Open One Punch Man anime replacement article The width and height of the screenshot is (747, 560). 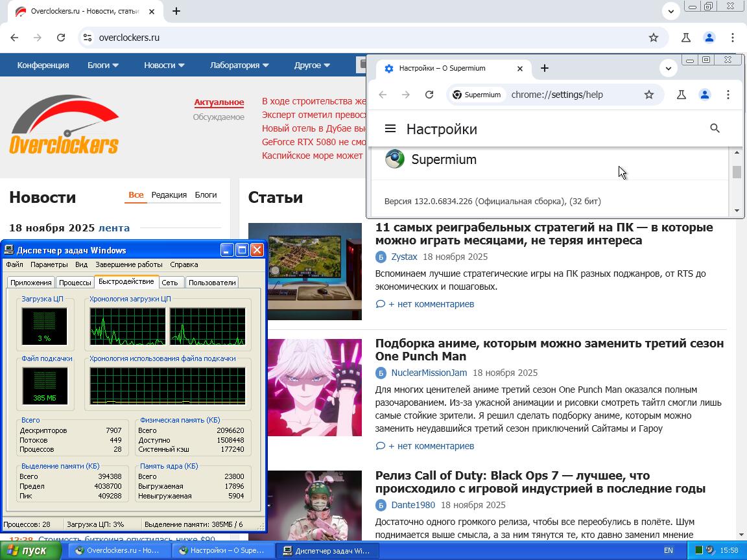tap(549, 349)
